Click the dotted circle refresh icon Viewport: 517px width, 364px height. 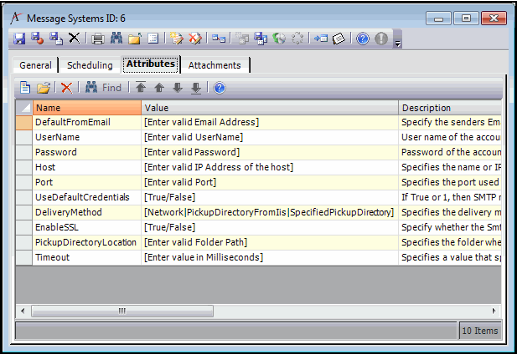click(x=297, y=39)
